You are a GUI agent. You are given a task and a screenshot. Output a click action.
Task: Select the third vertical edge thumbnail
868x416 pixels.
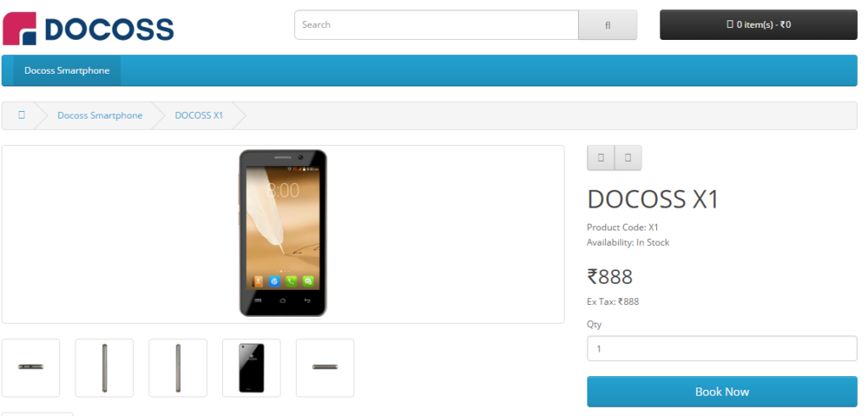pyautogui.click(x=178, y=368)
